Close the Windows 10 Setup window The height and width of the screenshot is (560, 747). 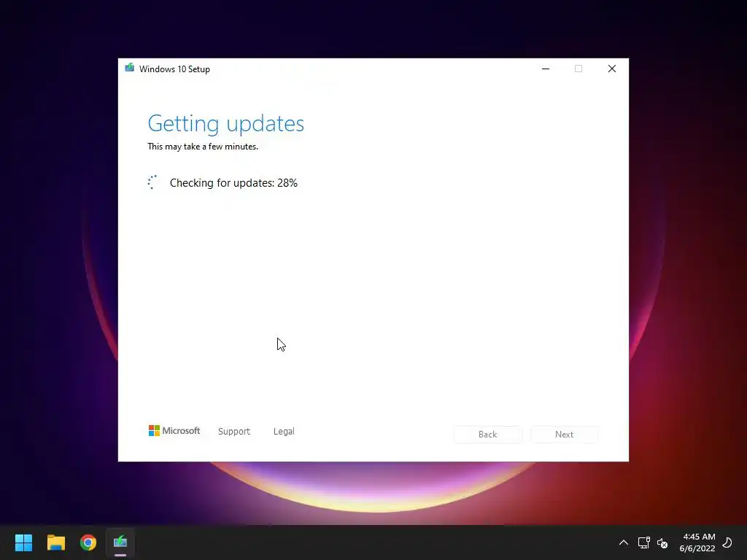click(612, 69)
